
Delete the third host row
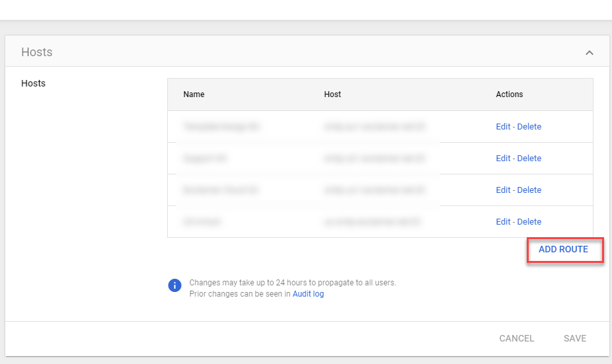coord(529,190)
